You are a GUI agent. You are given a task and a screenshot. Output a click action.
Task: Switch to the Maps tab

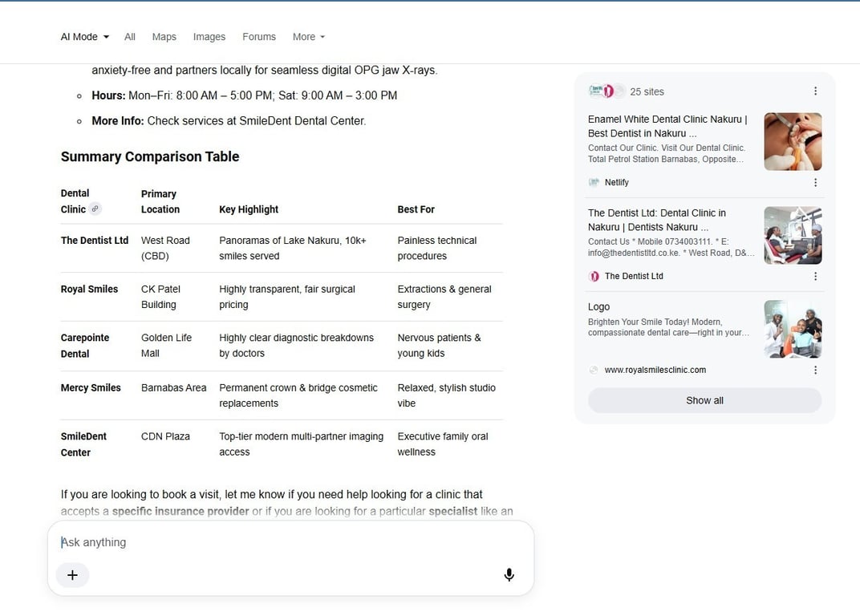164,37
